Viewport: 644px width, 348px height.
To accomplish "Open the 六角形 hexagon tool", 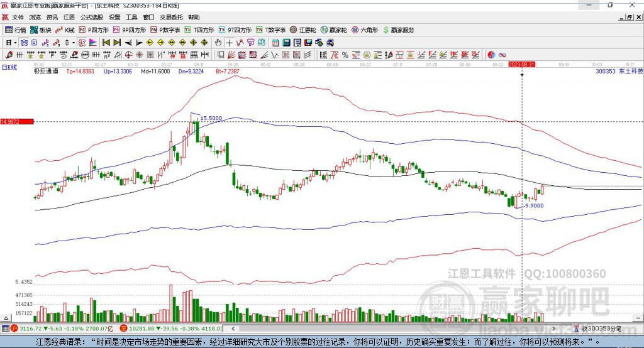I will tap(365, 30).
